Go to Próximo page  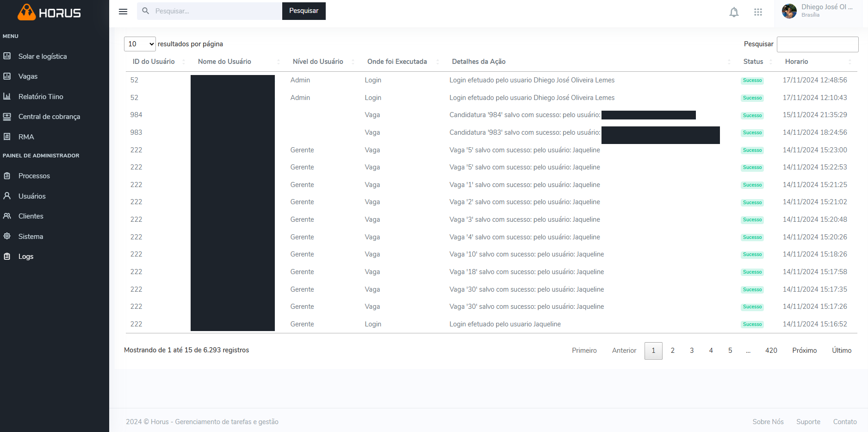[804, 351]
